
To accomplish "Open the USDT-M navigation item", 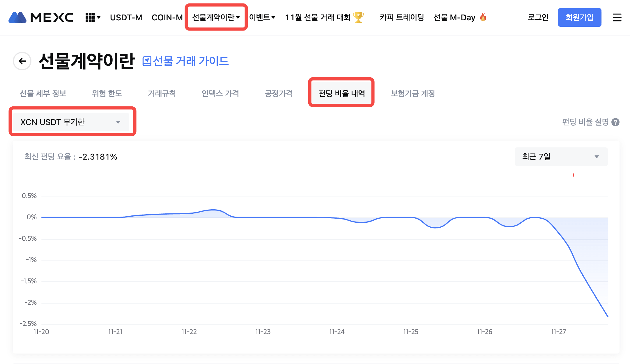I will 126,17.
